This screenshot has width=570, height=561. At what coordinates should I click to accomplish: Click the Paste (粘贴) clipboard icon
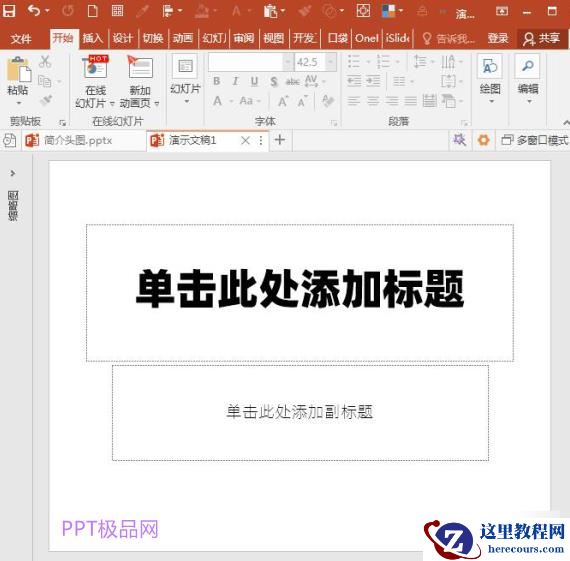[18, 69]
